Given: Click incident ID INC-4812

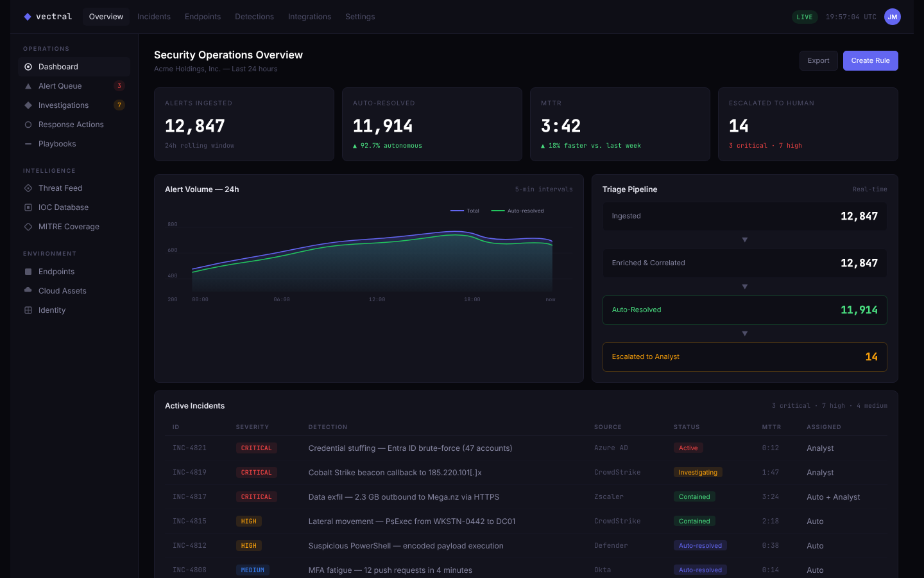Looking at the screenshot, I should click(x=189, y=546).
